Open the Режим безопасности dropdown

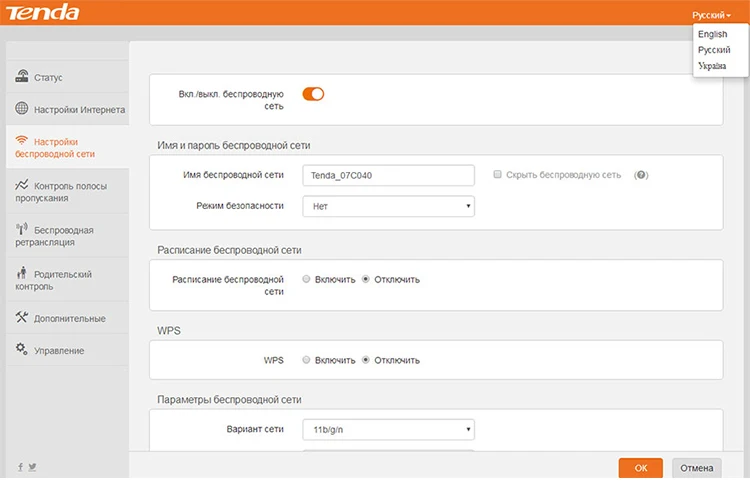click(388, 206)
